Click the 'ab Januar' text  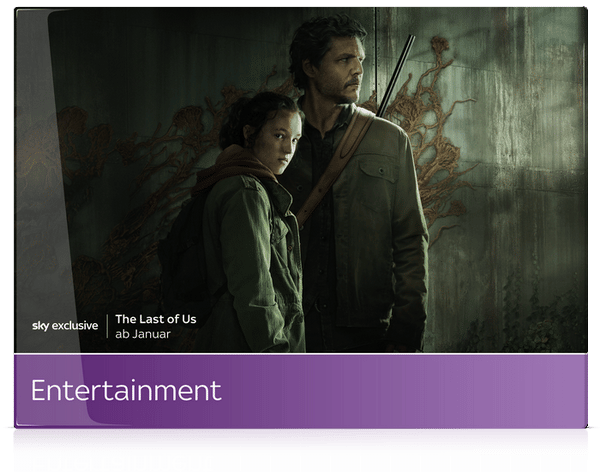[143, 334]
